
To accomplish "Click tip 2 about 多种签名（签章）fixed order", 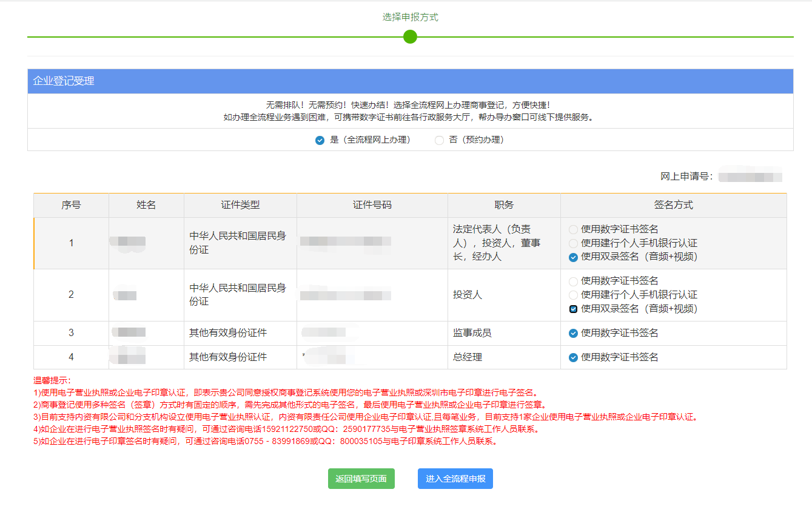I will pyautogui.click(x=290, y=405).
